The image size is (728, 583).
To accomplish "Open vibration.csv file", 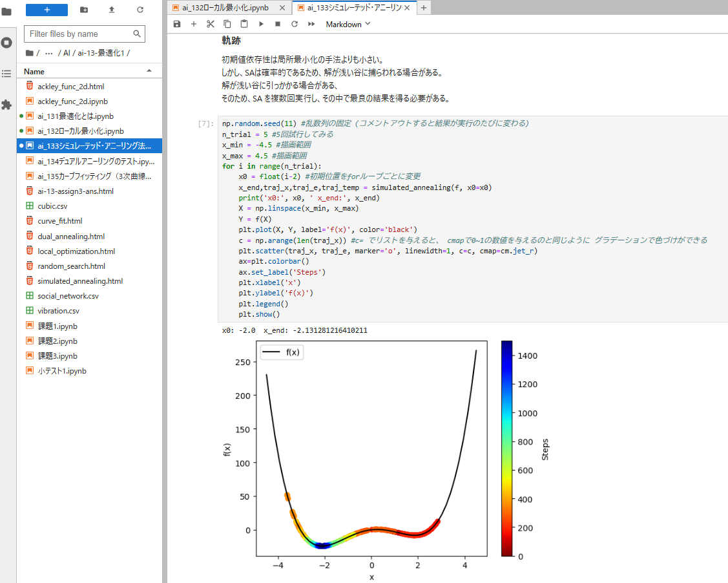I will pos(90,311).
